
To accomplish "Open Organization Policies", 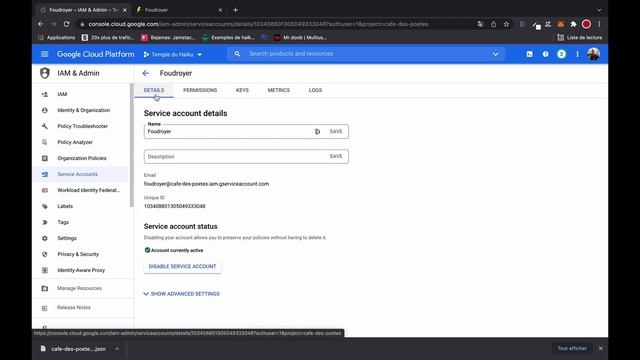I will pos(81,158).
